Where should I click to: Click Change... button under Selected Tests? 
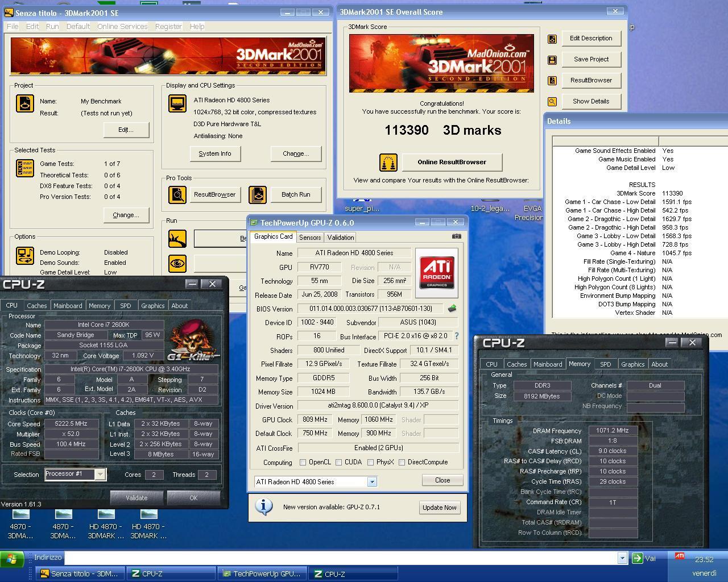pos(126,215)
